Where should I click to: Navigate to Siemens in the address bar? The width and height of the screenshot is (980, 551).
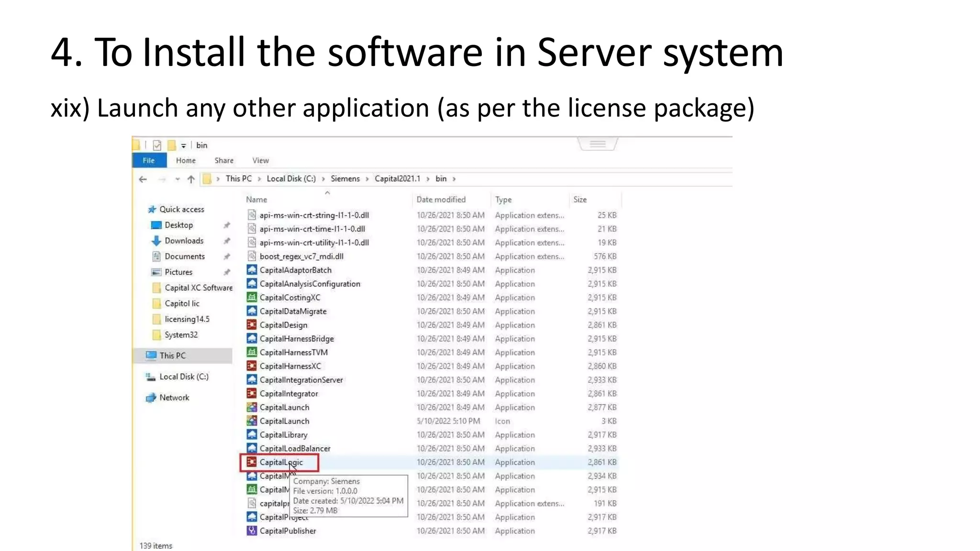345,179
